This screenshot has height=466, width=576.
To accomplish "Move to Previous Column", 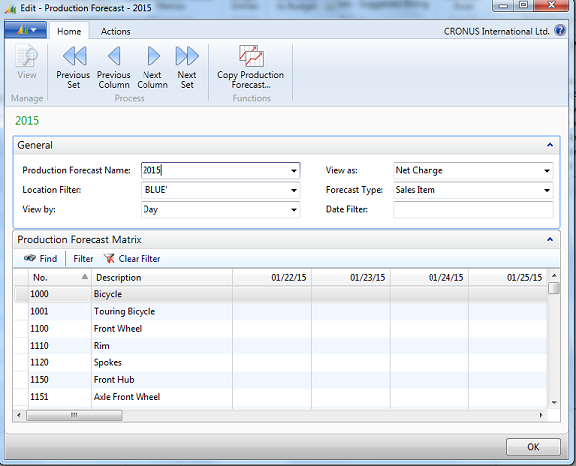I will [x=114, y=67].
